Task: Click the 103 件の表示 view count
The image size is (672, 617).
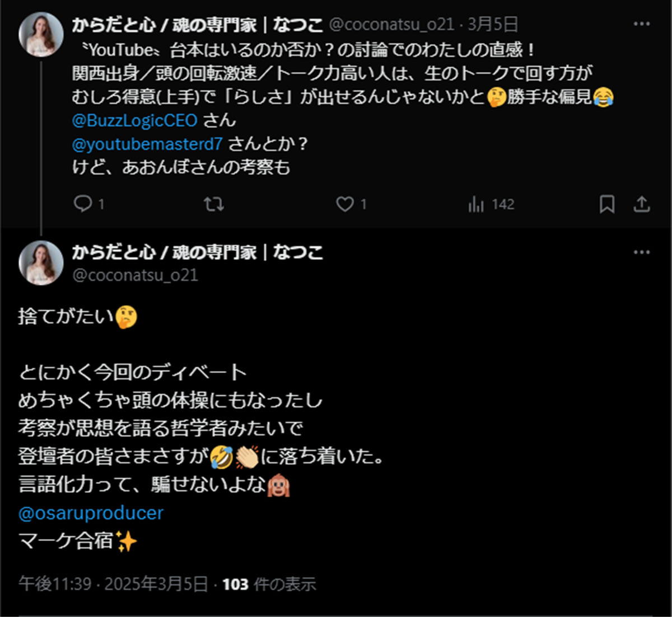Action: [x=269, y=585]
